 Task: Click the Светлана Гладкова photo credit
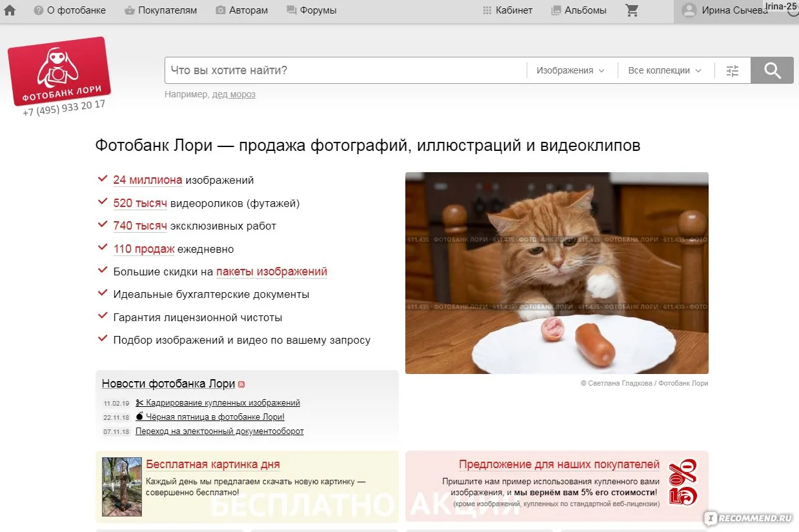tap(644, 383)
